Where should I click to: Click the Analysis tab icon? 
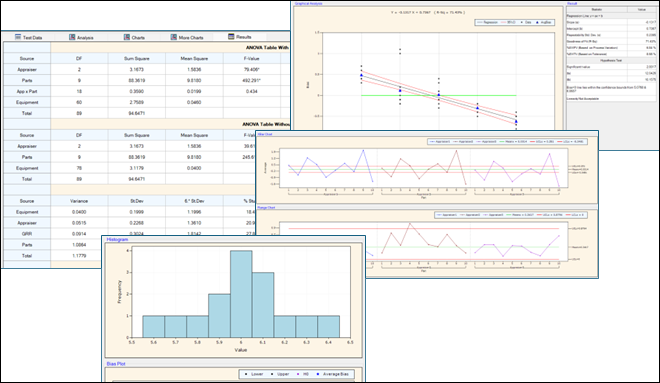[x=72, y=37]
